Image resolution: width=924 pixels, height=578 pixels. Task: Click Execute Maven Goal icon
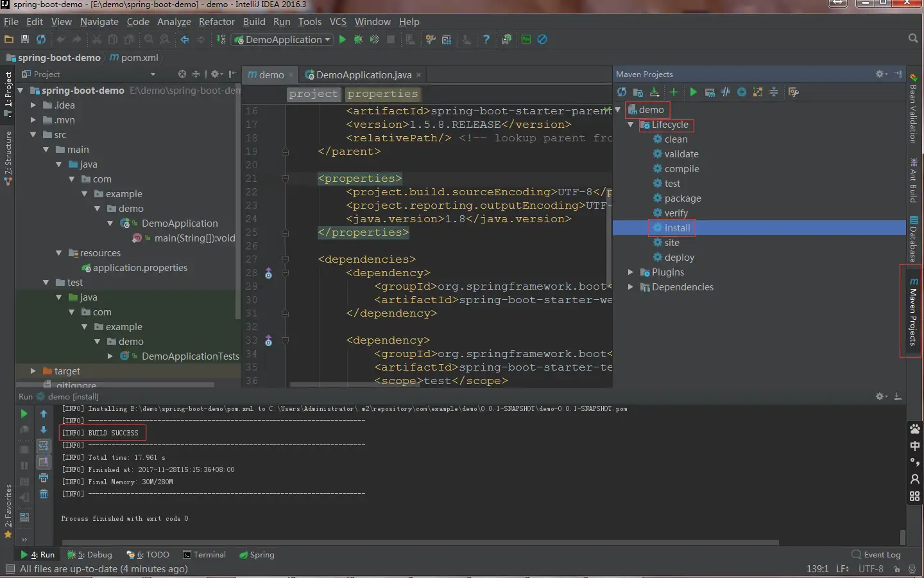click(x=710, y=92)
